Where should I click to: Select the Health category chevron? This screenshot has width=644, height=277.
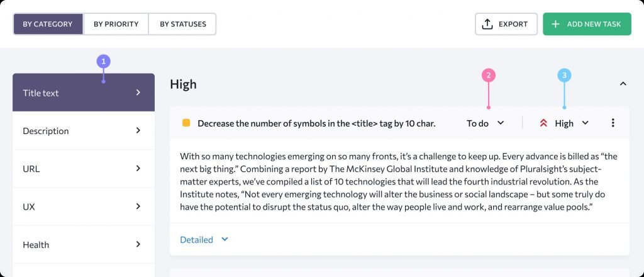(x=138, y=244)
